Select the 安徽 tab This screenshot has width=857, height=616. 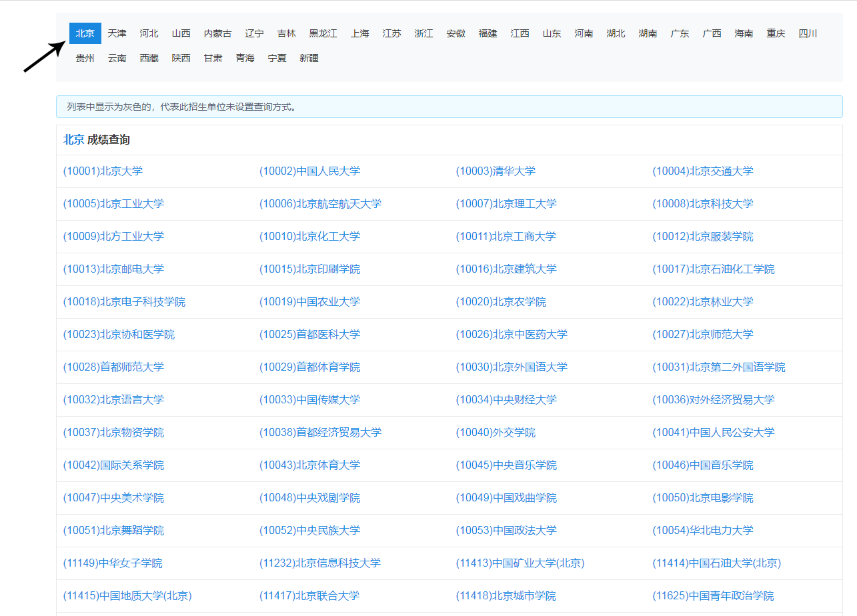click(x=456, y=33)
